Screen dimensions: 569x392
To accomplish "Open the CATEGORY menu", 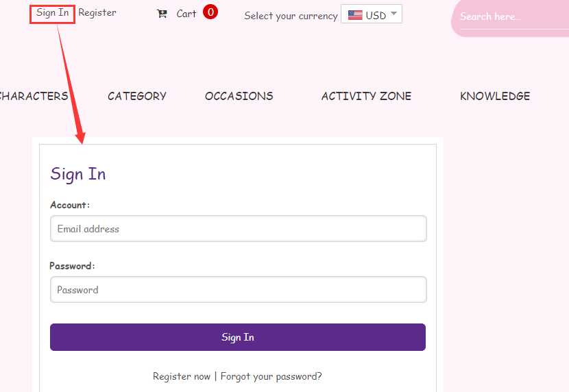I will pyautogui.click(x=137, y=96).
